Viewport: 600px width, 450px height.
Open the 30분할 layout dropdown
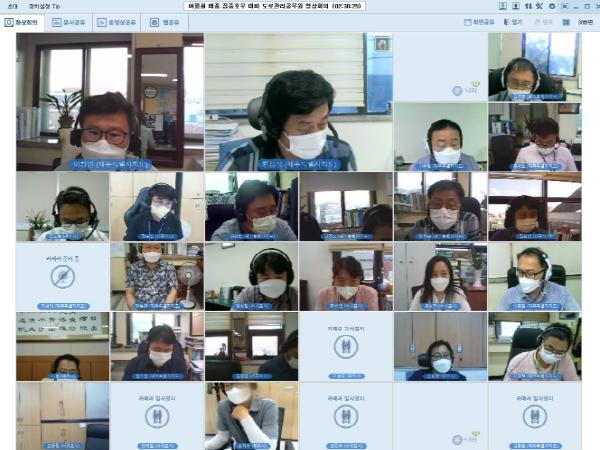coord(585,22)
